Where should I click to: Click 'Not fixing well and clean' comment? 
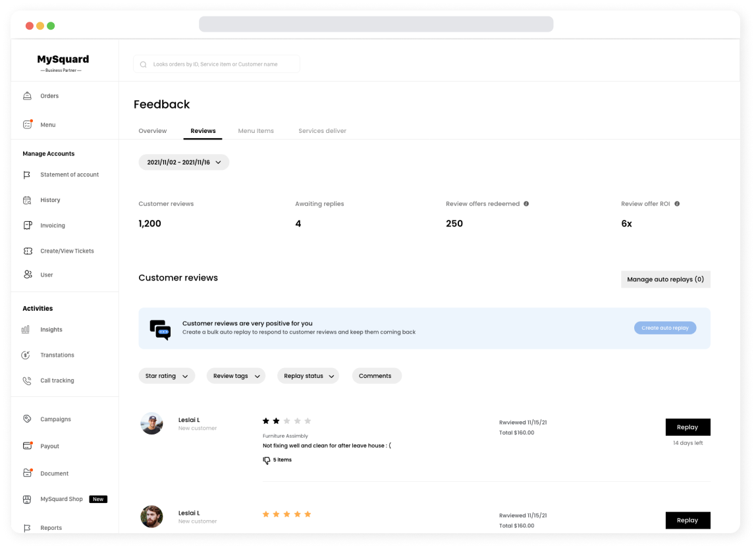(327, 446)
